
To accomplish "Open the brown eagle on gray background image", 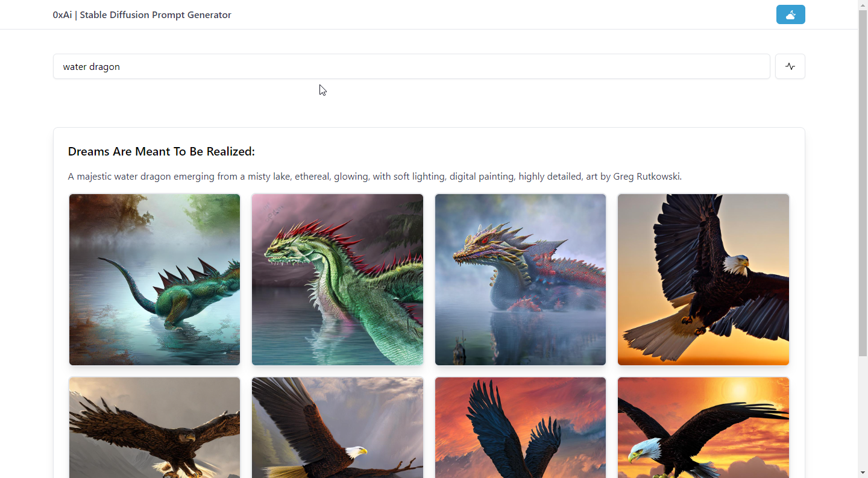I will [x=154, y=427].
